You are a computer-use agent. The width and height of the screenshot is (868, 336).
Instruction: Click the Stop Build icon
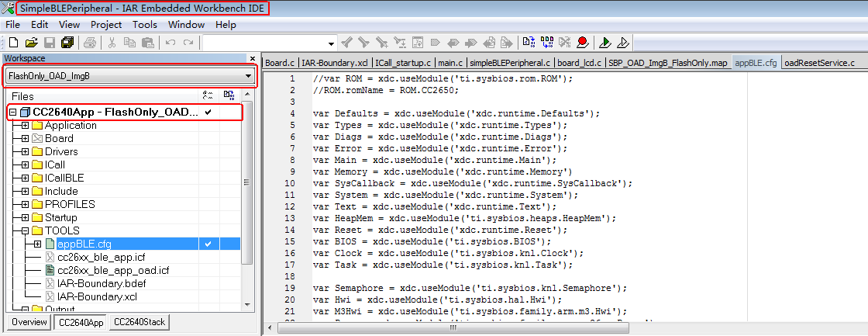[x=565, y=43]
